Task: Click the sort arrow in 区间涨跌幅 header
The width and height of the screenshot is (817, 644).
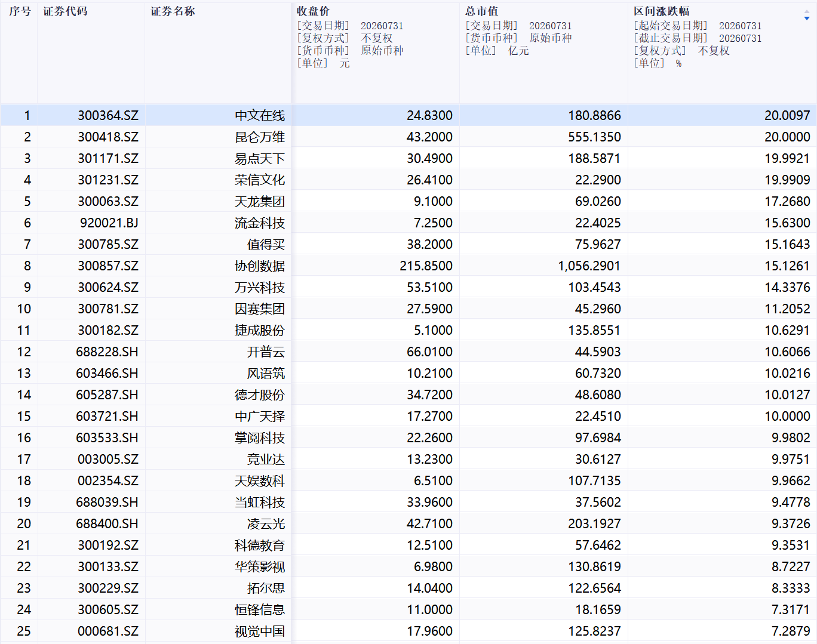Action: tap(807, 15)
